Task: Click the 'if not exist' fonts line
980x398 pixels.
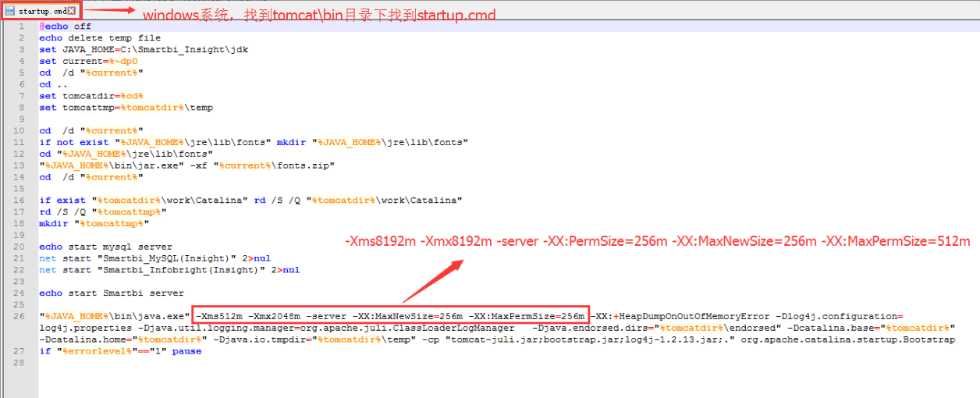Action: (254, 142)
